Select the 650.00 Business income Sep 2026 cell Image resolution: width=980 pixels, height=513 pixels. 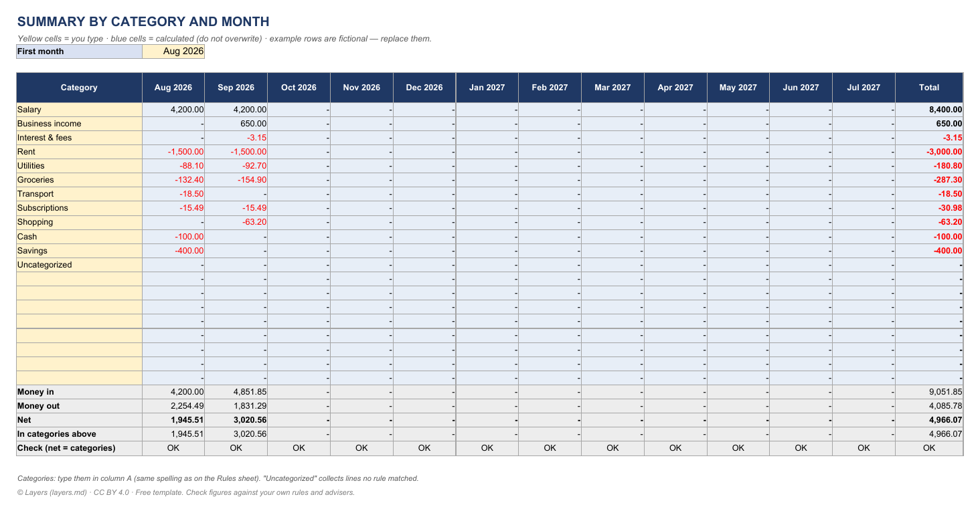point(236,124)
